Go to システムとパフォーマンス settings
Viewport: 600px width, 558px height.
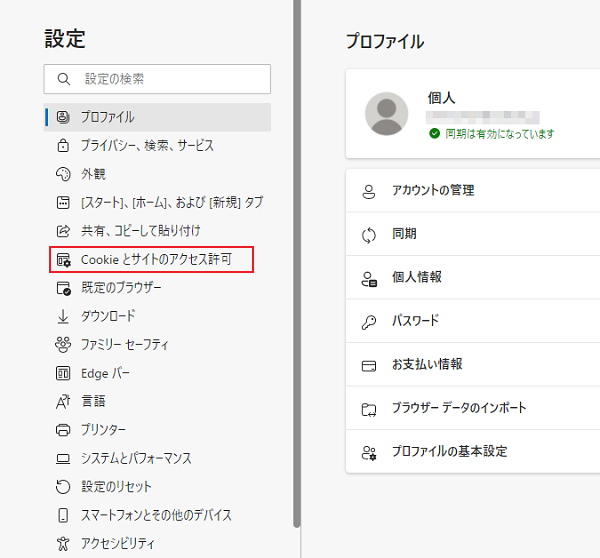136,458
